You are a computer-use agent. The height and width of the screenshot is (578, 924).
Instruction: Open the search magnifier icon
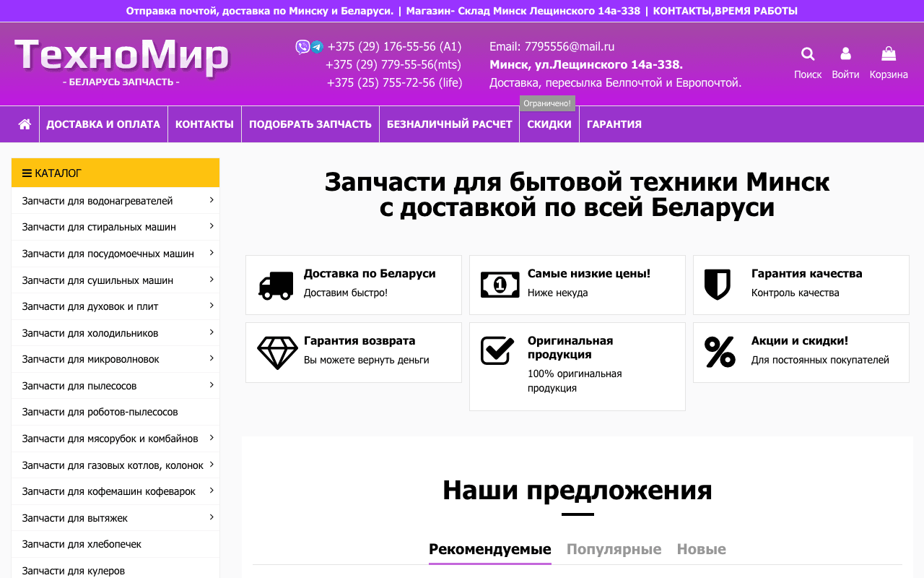click(807, 53)
